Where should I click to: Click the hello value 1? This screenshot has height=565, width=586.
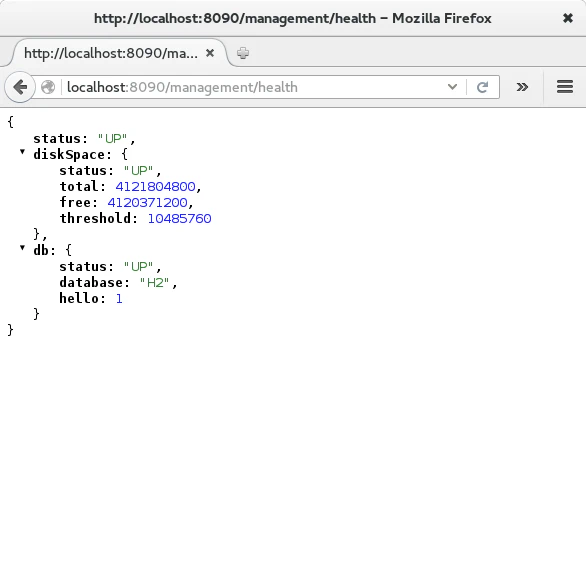point(119,299)
